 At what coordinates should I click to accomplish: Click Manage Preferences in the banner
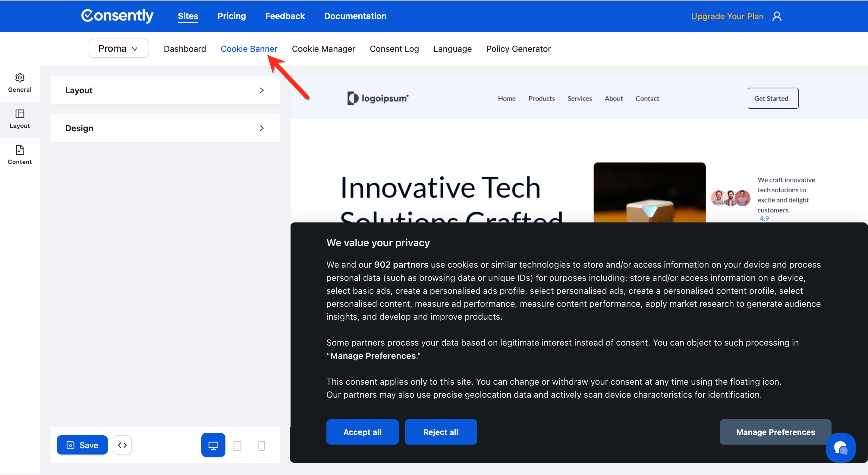click(x=775, y=432)
